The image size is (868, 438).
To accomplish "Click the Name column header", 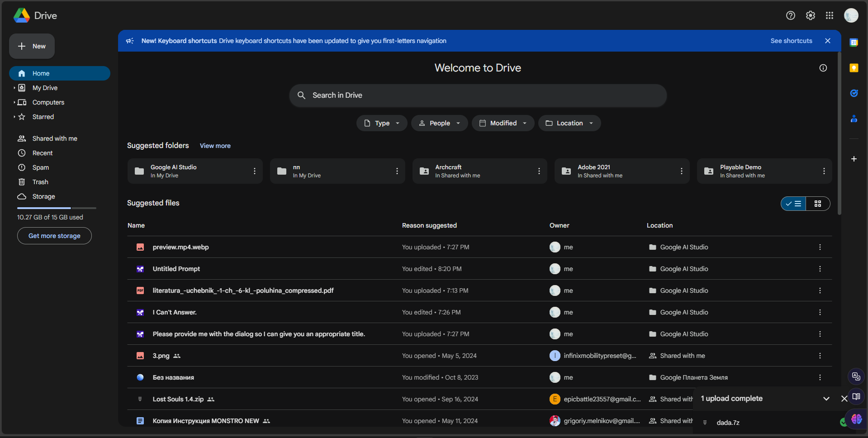I will (136, 225).
